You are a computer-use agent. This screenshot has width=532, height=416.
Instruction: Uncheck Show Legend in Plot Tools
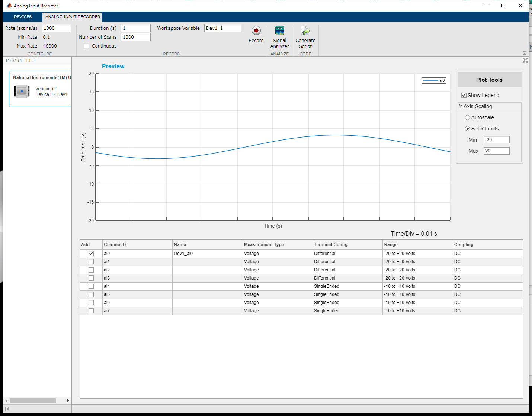464,95
